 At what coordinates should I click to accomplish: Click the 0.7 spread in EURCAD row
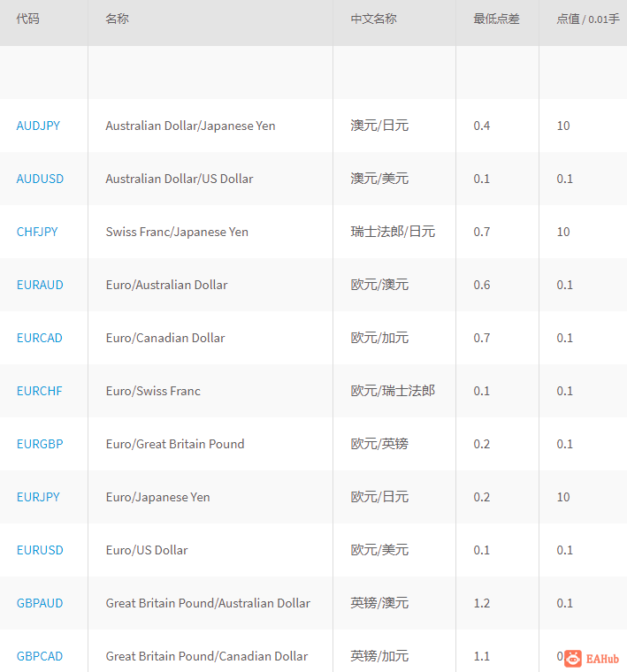tap(482, 338)
